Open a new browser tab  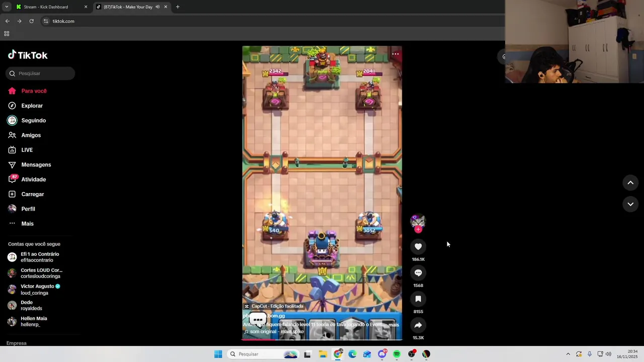click(x=178, y=7)
